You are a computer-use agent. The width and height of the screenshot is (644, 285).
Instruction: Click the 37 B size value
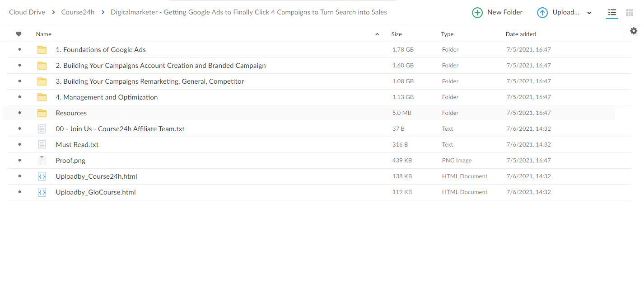(398, 129)
